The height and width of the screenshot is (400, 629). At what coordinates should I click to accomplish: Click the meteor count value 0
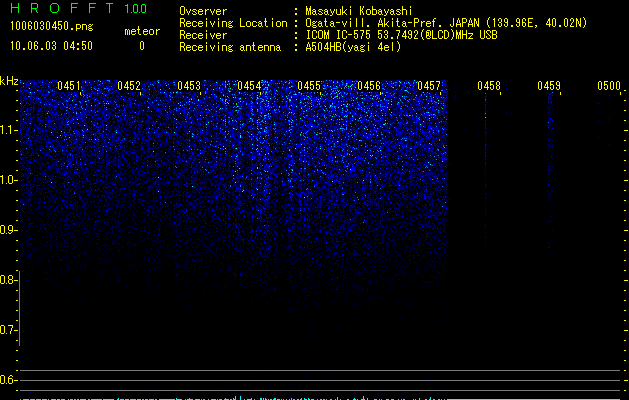click(142, 46)
